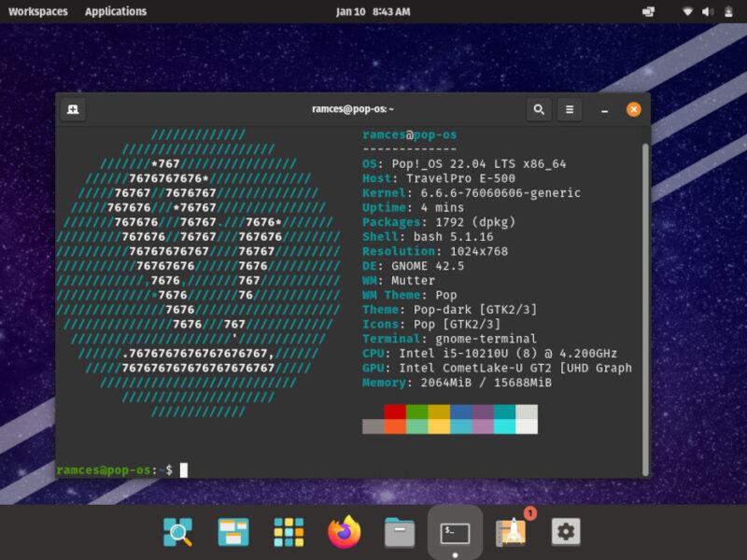This screenshot has height=560, width=747.
Task: Click the Wi-Fi status icon
Action: click(x=686, y=11)
